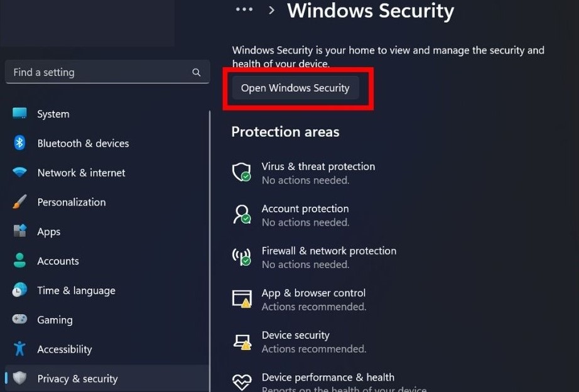Click the search magnifier icon
Screen dimensions: 579x392
(x=196, y=72)
